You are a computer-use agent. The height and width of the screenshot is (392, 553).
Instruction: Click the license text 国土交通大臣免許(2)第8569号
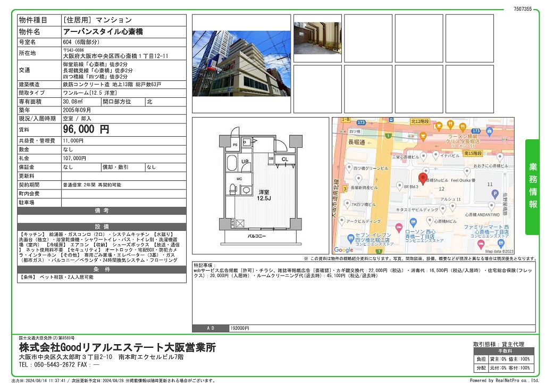pyautogui.click(x=47, y=338)
